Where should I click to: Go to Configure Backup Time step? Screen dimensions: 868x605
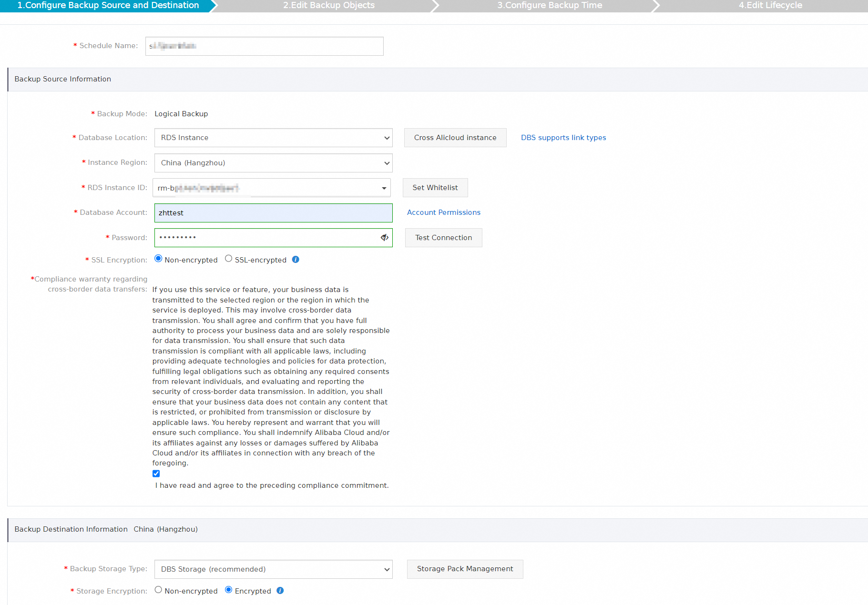pyautogui.click(x=550, y=6)
